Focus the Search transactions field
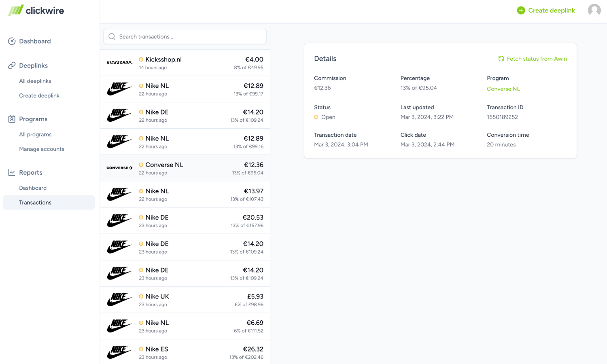Viewport: 607px width, 364px height. 185,37
